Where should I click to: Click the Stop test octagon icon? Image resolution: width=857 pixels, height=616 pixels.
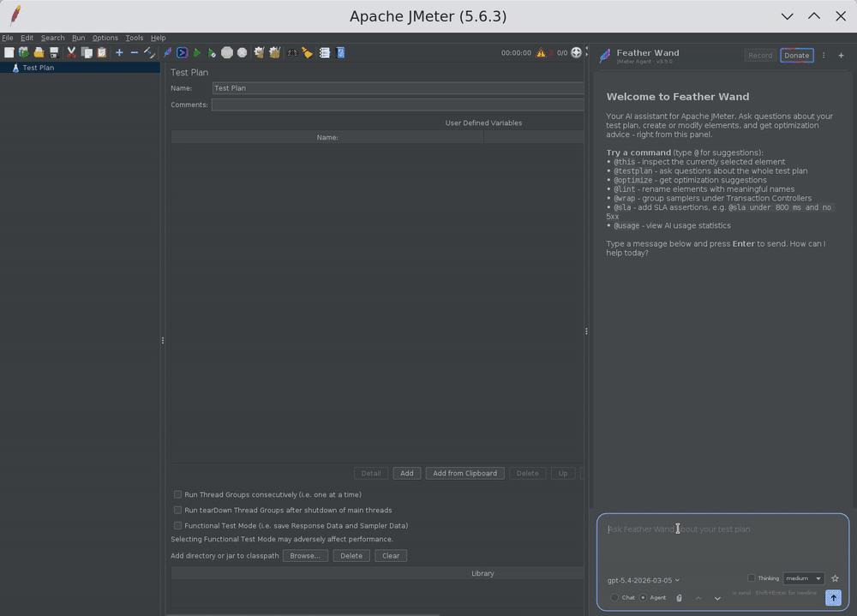pyautogui.click(x=227, y=52)
